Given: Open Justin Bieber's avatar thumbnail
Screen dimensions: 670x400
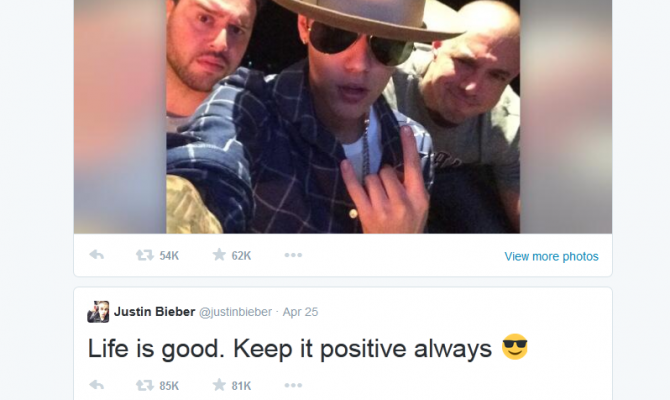Looking at the screenshot, I should tap(98, 312).
